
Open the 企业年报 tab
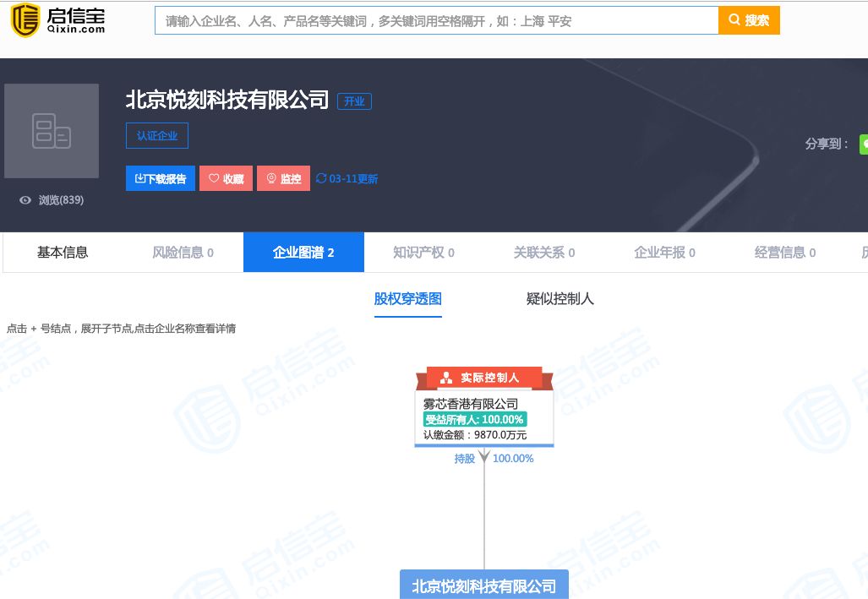[664, 253]
